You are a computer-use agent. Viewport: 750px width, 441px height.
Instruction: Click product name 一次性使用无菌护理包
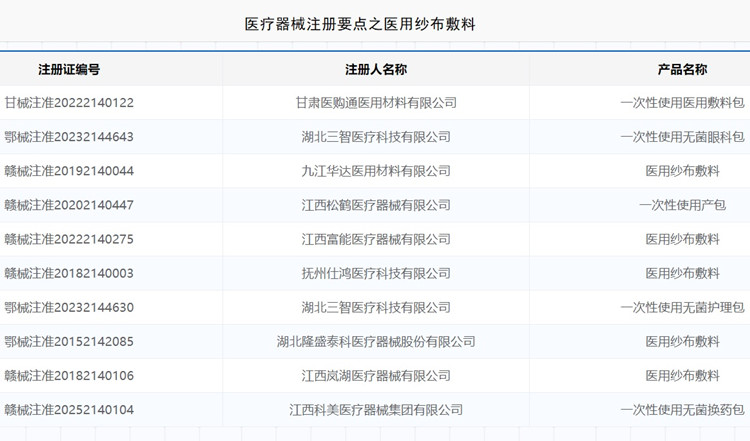pyautogui.click(x=683, y=308)
